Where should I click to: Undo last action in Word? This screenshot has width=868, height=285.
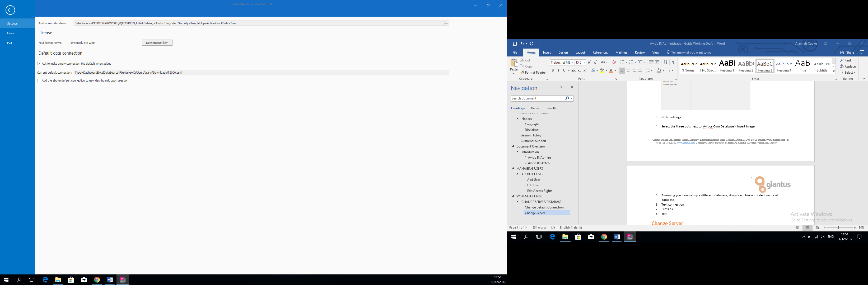522,44
